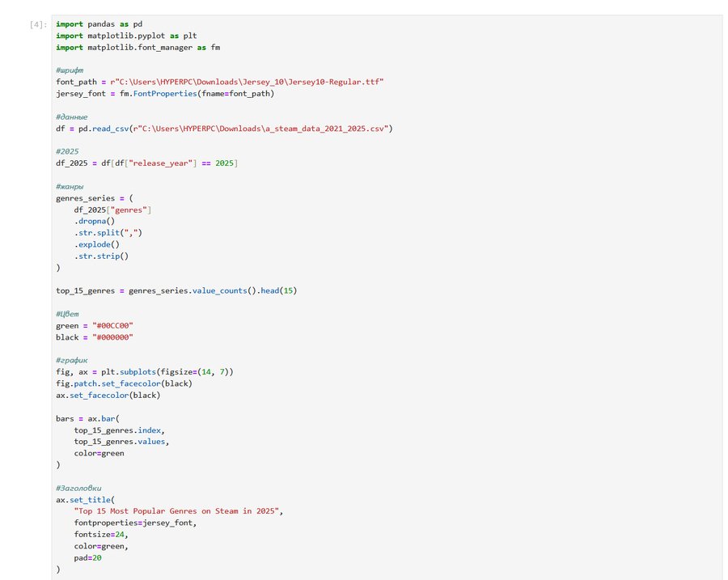This screenshot has width=728, height=580.
Task: Click the 'bars = ax.bar(' line
Action: tap(87, 418)
